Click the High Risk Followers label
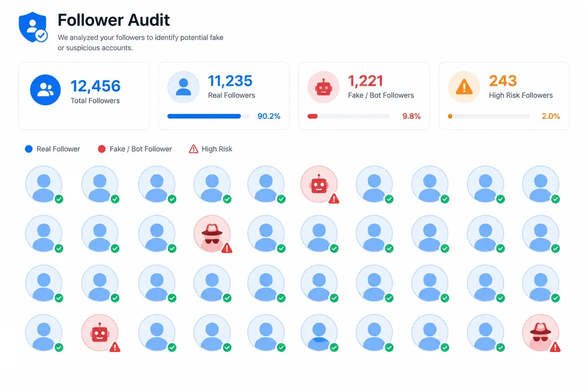 click(x=521, y=96)
